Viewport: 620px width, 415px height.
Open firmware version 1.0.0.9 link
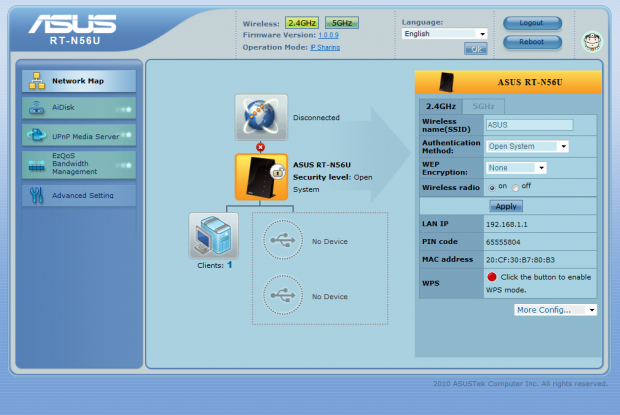[328, 35]
